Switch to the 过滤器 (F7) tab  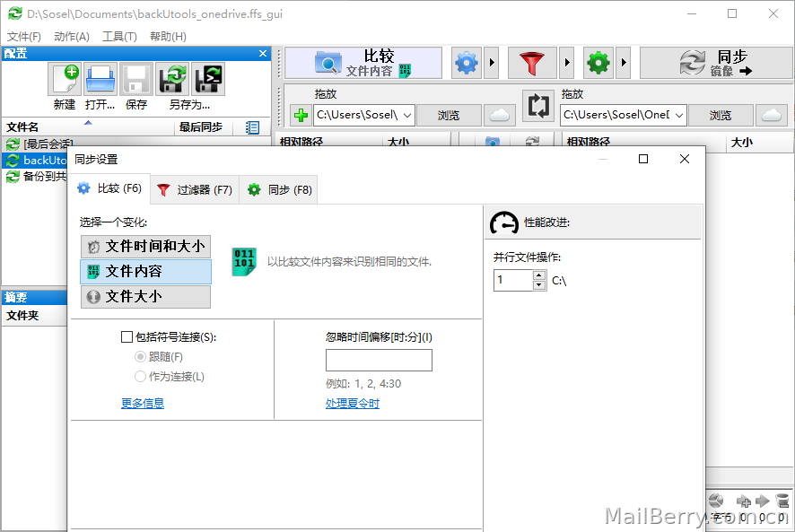tap(195, 190)
